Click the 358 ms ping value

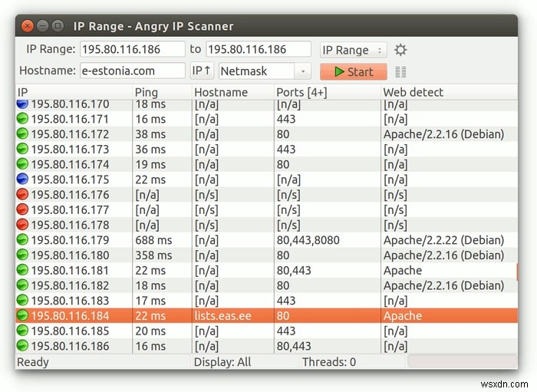click(153, 255)
